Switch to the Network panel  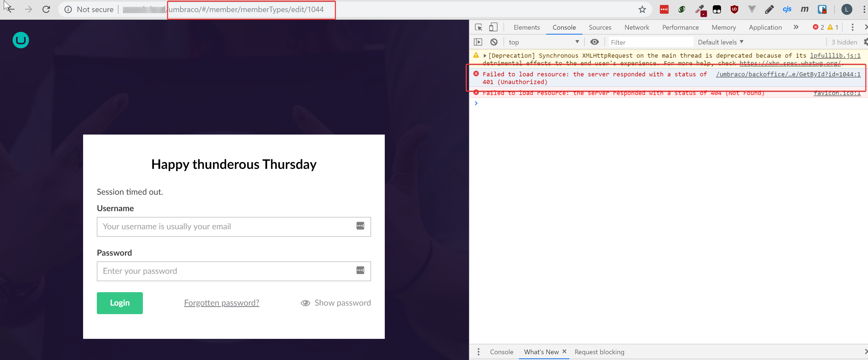pos(637,27)
